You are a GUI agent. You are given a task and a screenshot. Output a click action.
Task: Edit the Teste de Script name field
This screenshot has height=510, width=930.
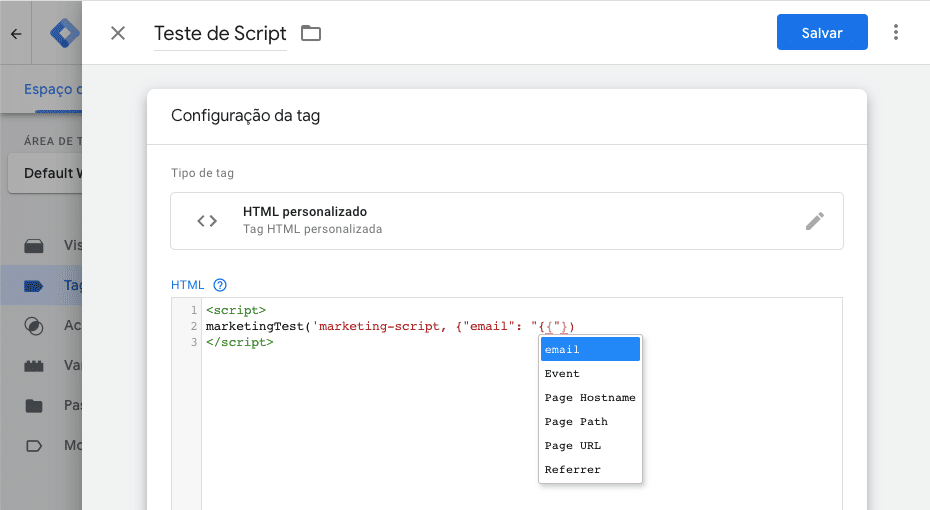(220, 33)
